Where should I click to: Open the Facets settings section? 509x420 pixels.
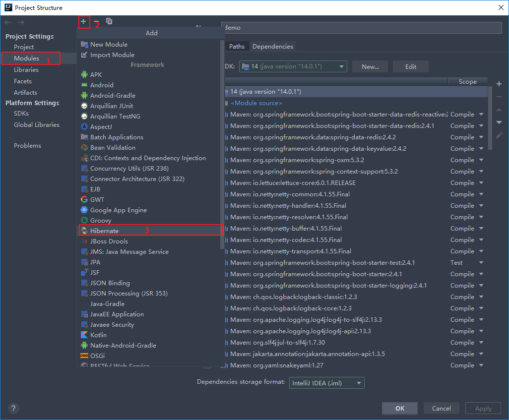23,81
